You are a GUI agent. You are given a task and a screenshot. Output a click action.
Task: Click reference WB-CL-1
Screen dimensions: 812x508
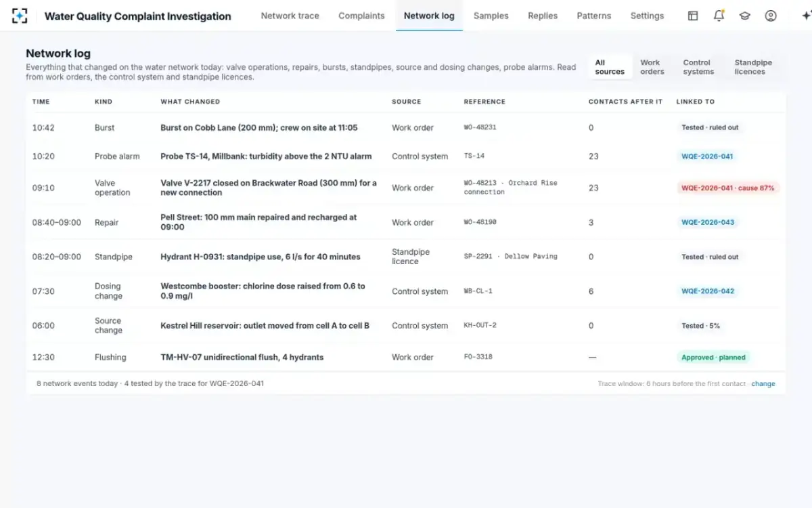point(478,291)
